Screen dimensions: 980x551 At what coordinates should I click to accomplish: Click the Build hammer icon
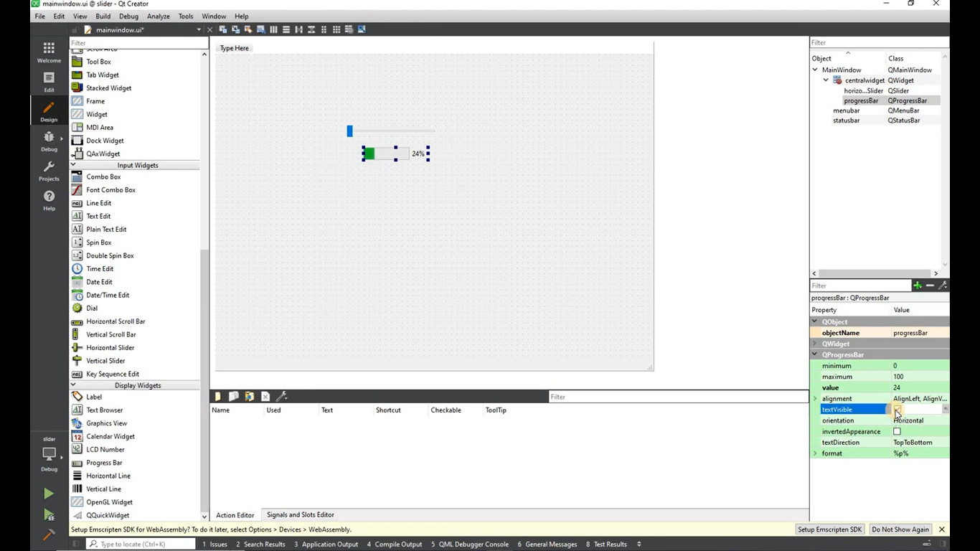(48, 534)
